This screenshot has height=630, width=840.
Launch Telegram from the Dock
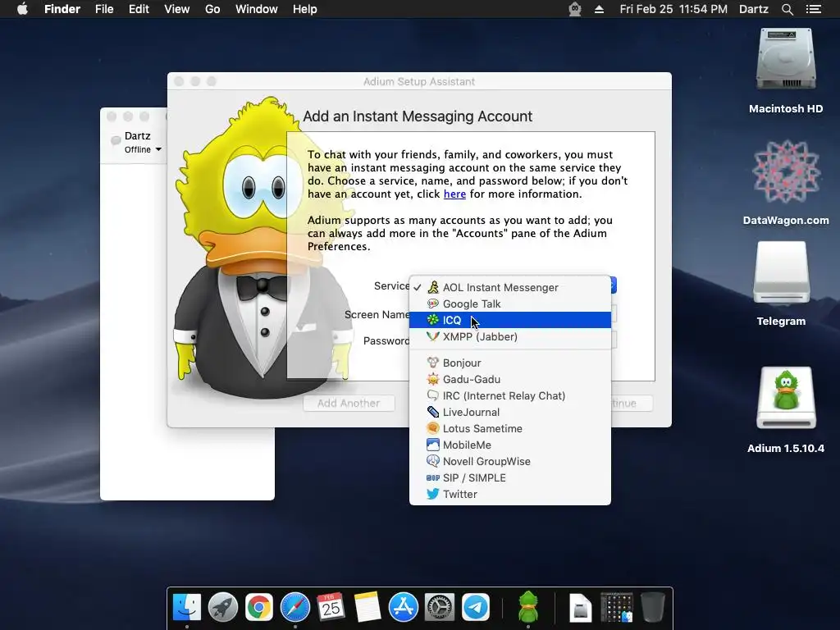click(x=476, y=608)
